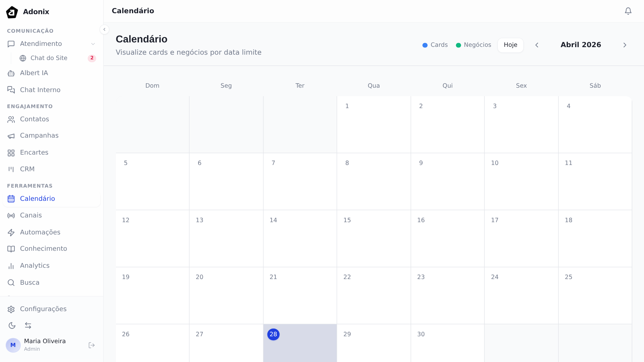
Task: Click the Campanhas megaphone icon
Action: pos(11,136)
